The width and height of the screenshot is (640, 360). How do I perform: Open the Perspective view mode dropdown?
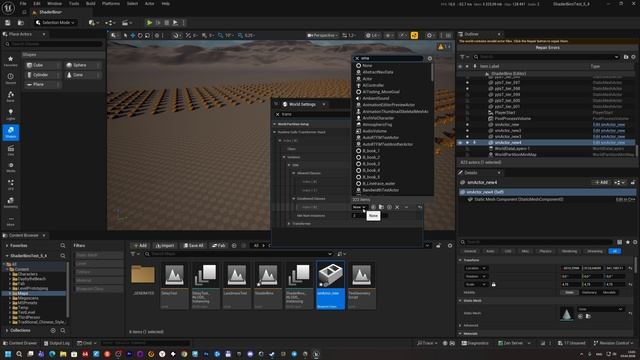tap(322, 36)
